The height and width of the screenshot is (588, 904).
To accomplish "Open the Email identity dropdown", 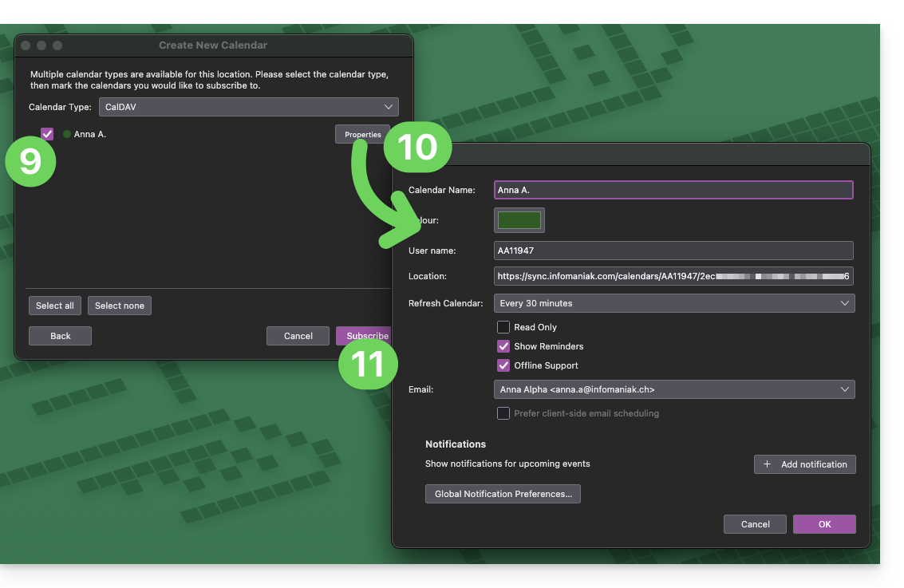I will coord(673,389).
